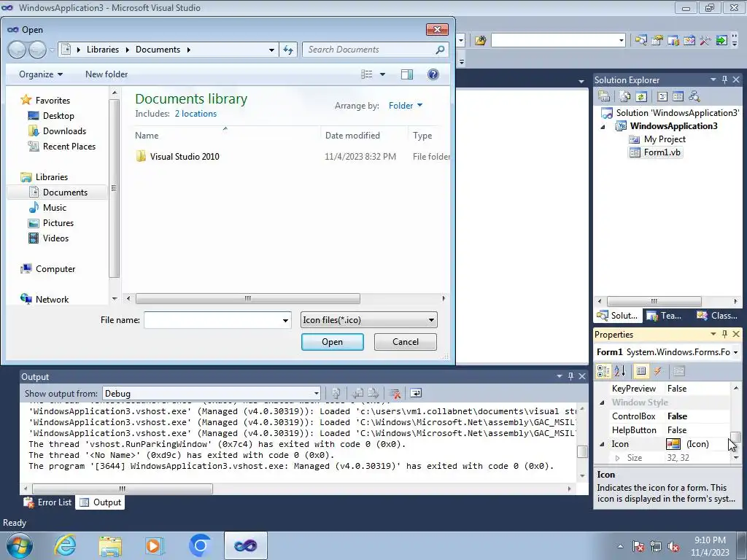Pin the Solution Explorer panel

(724, 80)
